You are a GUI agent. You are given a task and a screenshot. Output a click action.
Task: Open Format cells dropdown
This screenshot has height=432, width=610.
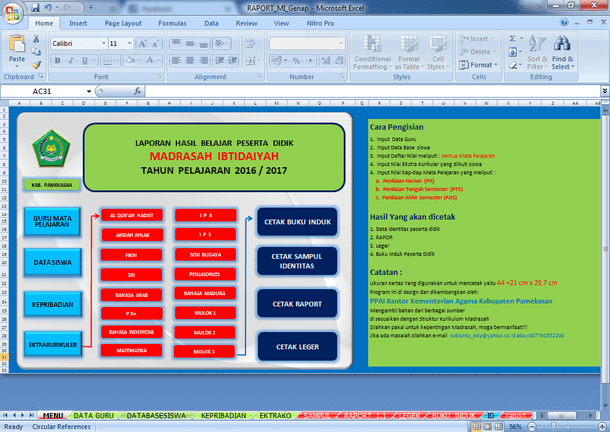[x=478, y=65]
